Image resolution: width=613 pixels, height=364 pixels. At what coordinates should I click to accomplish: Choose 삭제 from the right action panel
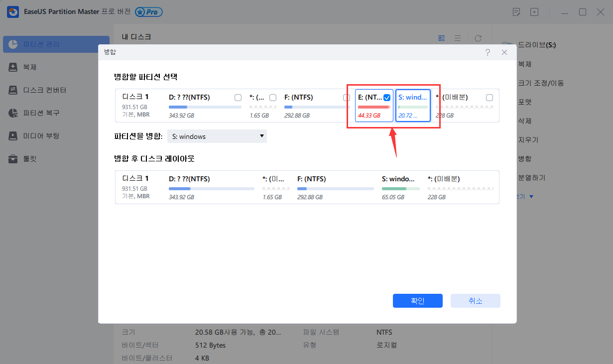[526, 121]
